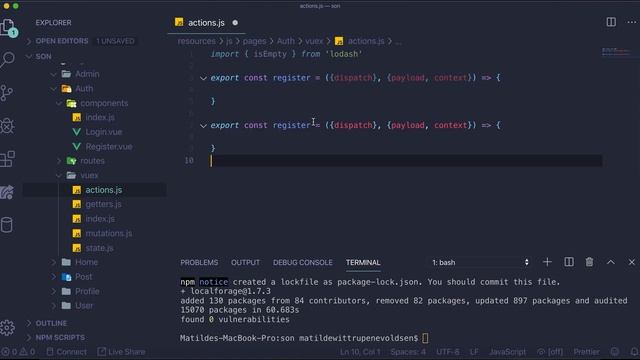Open getters.js file
The image size is (640, 360).
click(103, 204)
